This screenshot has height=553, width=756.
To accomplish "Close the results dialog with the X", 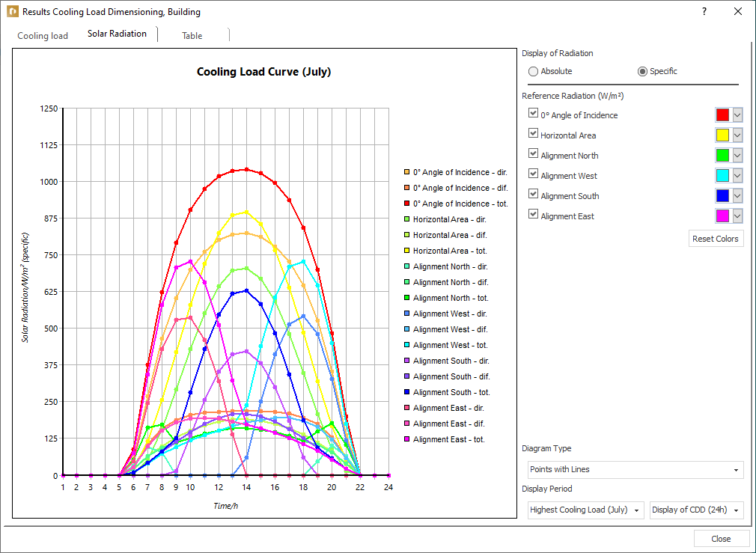I will (738, 11).
